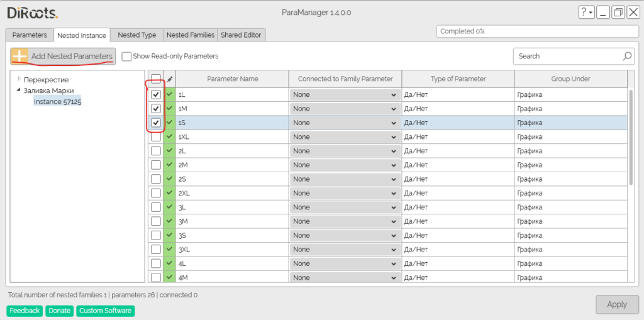644x320 pixels.
Task: Open Connected to Family Parameter dropdown for 1M
Action: click(345, 109)
